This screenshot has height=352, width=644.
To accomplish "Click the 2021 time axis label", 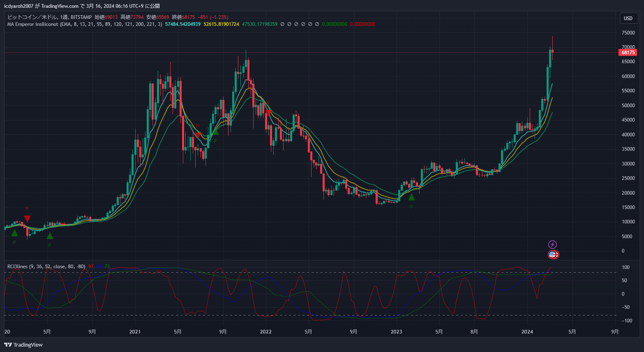I will (135, 332).
